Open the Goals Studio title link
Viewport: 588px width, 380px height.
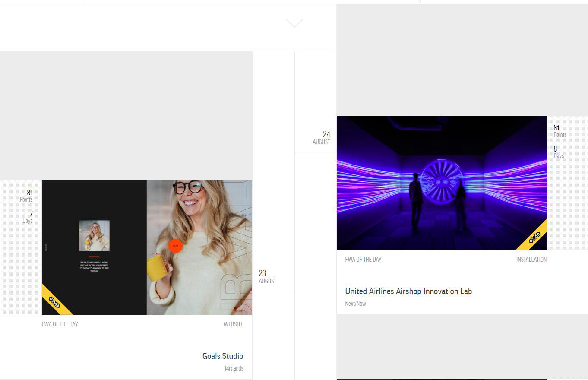[x=223, y=356]
